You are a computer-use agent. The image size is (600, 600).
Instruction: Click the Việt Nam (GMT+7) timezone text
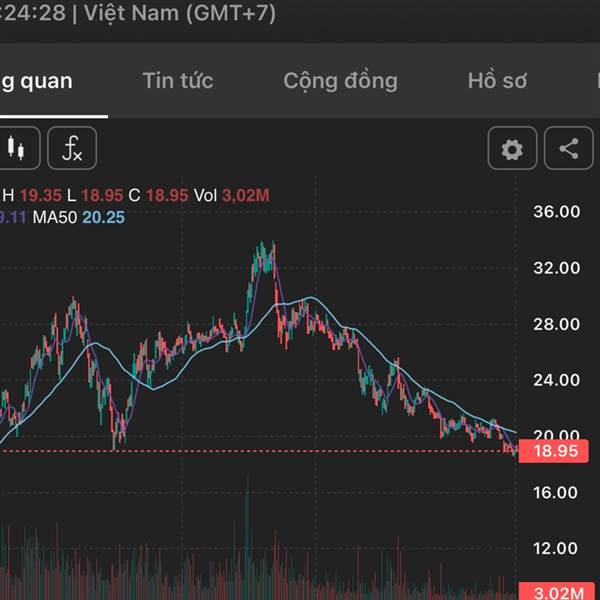click(180, 13)
